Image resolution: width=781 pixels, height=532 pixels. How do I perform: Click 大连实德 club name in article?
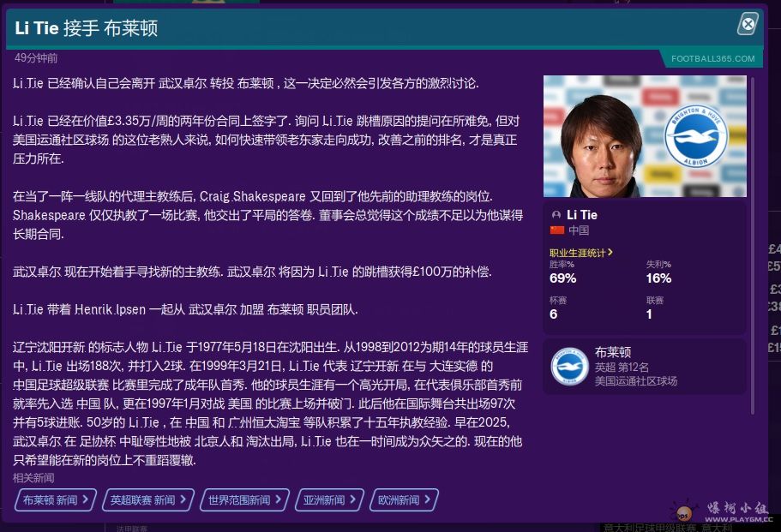point(454,366)
